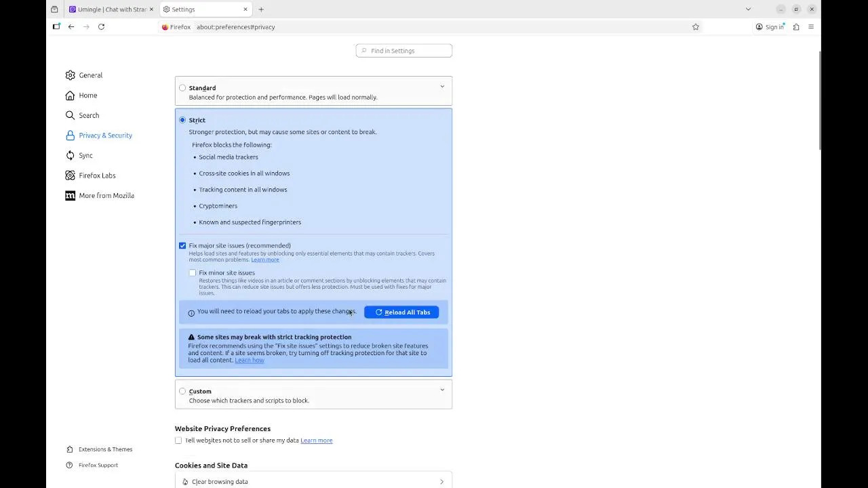Click Sign in text in toolbar
Image resolution: width=868 pixels, height=488 pixels.
click(x=774, y=27)
